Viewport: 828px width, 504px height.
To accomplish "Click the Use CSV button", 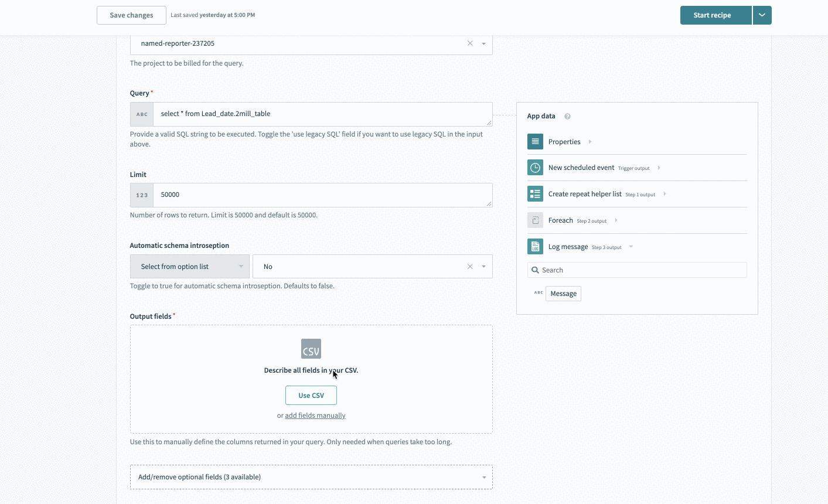I will [x=311, y=395].
